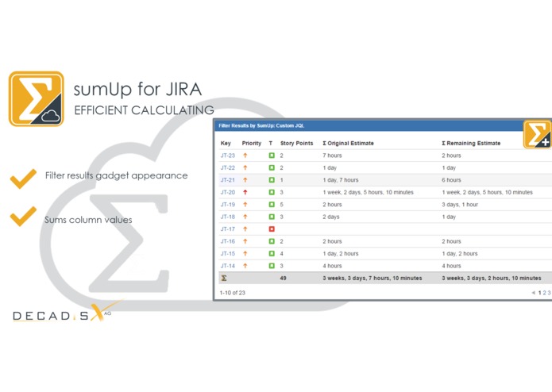Click the priority arrow of JT-23
Viewport: 552px width, 392px height.
pos(245,156)
